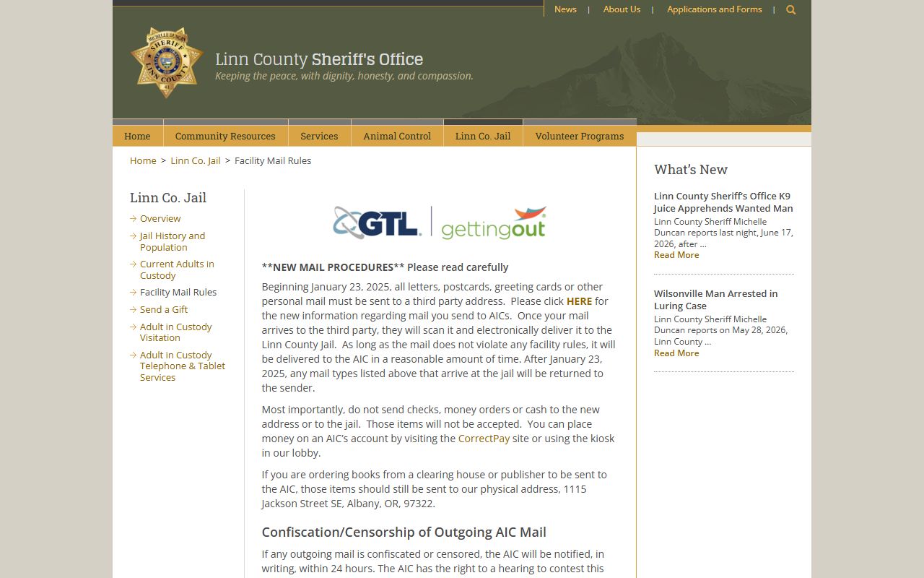The height and width of the screenshot is (578, 924).
Task: Click the Linn County Sheriff's Office site title
Action: [x=319, y=59]
